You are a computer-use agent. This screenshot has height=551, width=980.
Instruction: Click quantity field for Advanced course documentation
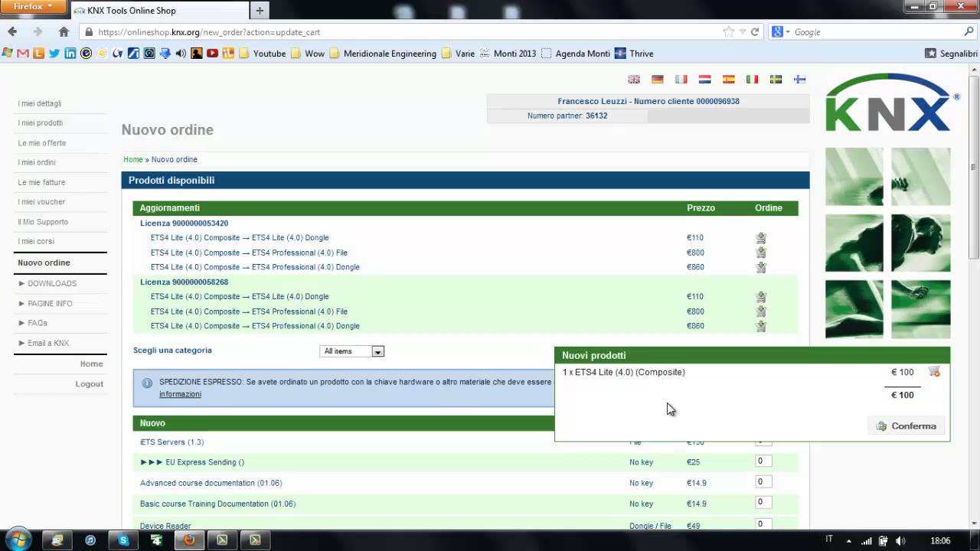763,482
